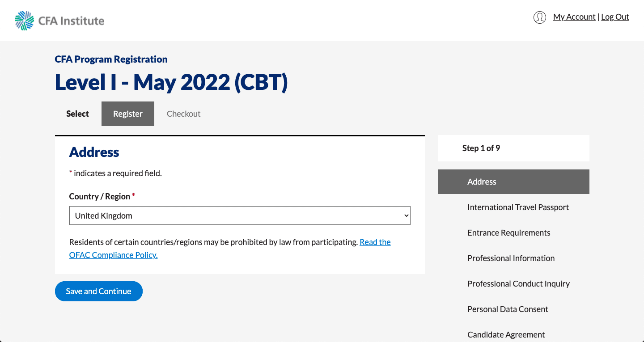Open the Country / Region dropdown

(240, 215)
